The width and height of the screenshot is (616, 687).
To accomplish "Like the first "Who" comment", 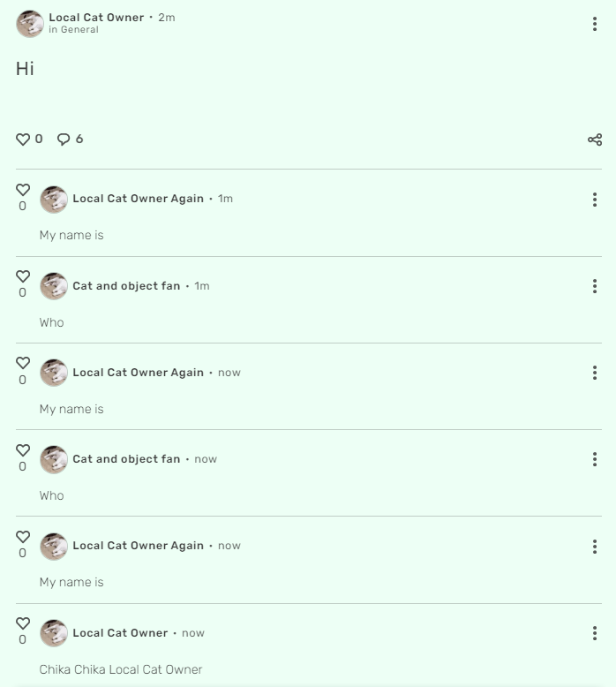I will tap(23, 276).
